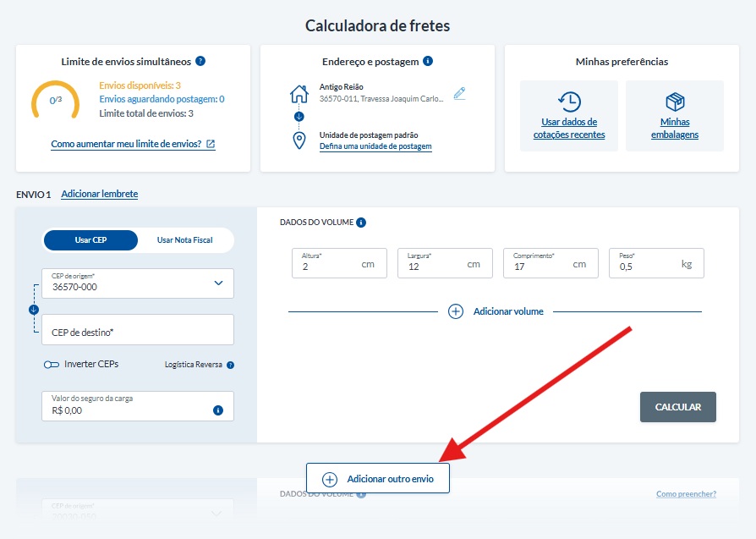Click the plus icon for Adicionar volume
Screen dimensions: 756x539
(456, 311)
